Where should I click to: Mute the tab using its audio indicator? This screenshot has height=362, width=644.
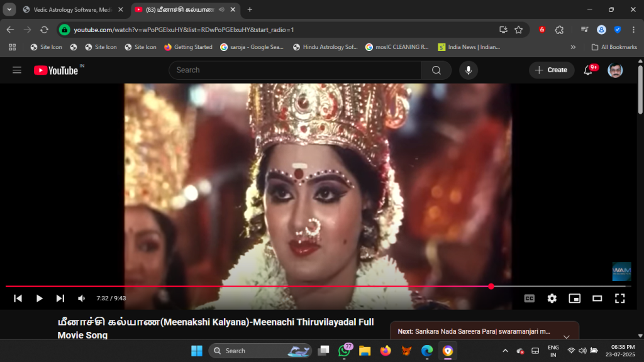[x=221, y=9]
